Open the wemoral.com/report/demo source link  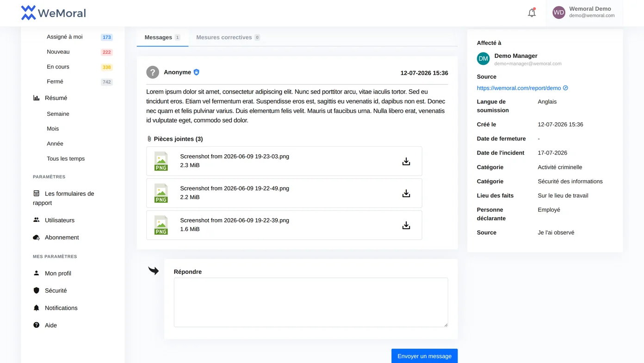point(519,88)
